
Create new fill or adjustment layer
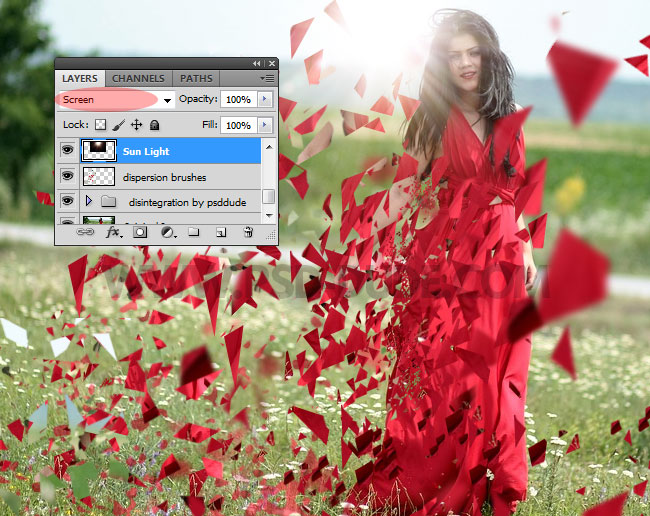168,233
